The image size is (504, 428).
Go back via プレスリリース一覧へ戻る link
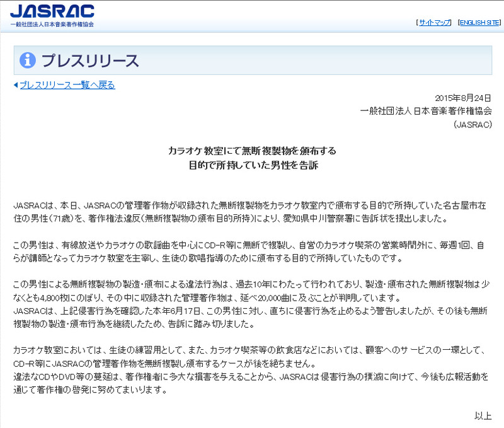point(67,85)
